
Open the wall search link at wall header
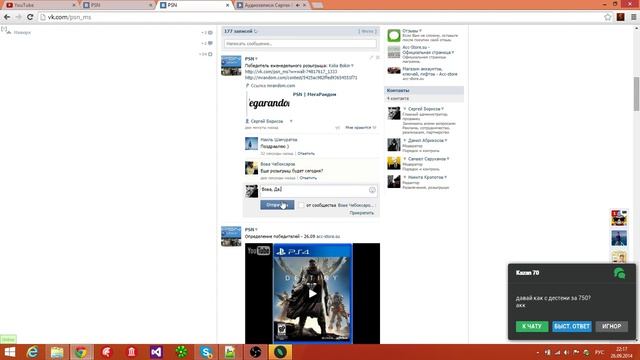click(x=367, y=31)
